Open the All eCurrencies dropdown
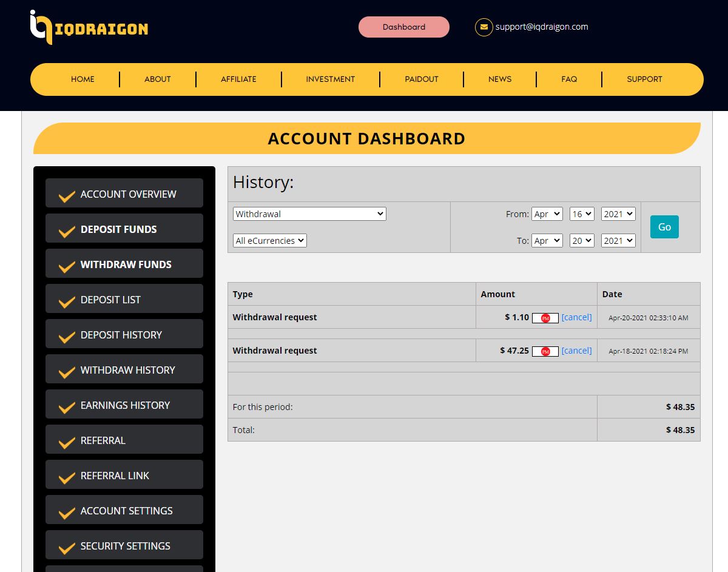The height and width of the screenshot is (572, 728). (x=270, y=241)
